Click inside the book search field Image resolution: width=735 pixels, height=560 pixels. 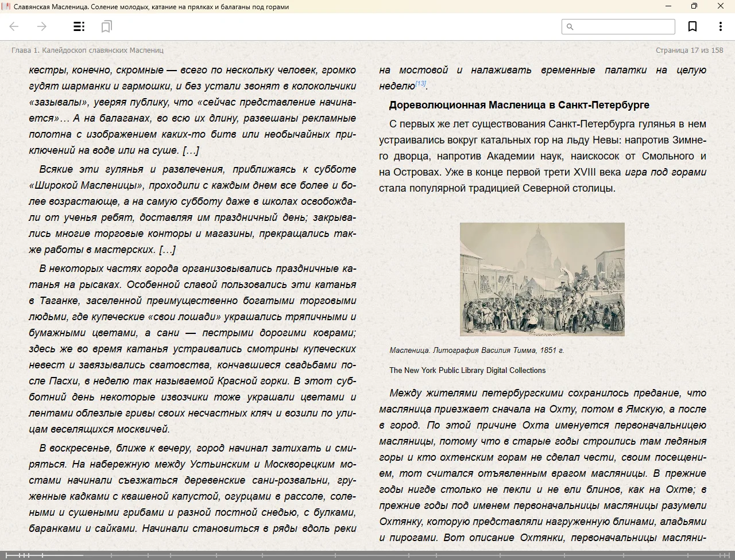tap(623, 26)
